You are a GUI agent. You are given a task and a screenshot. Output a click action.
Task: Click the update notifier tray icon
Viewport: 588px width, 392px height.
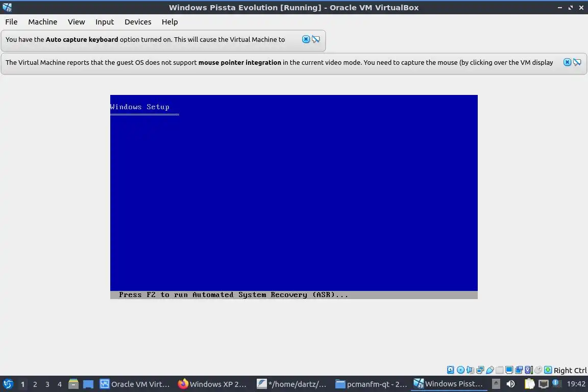(556, 383)
